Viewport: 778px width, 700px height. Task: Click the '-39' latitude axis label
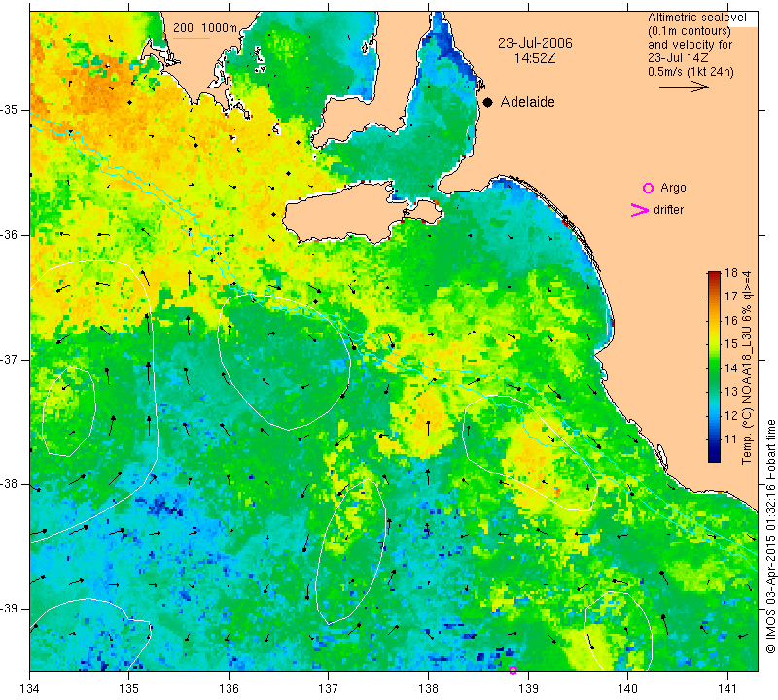(x=9, y=609)
